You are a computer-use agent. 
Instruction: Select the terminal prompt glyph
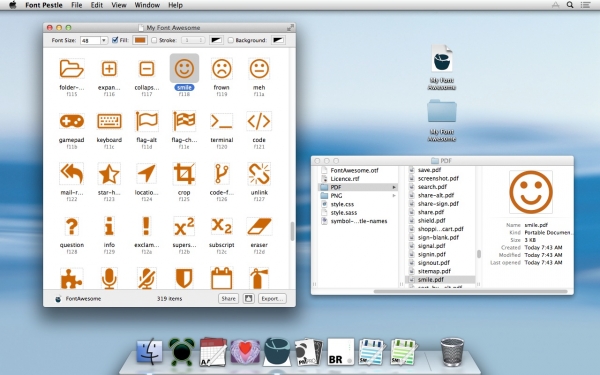point(222,121)
